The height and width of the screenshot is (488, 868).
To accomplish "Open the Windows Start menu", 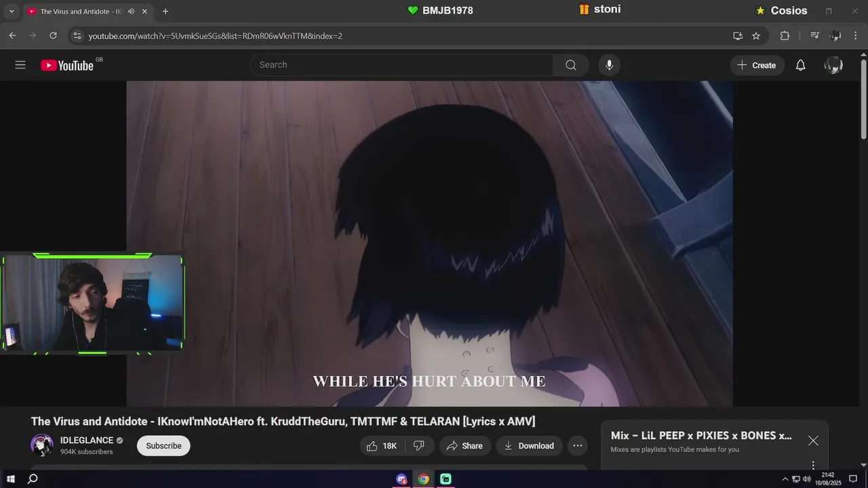I will click(10, 479).
